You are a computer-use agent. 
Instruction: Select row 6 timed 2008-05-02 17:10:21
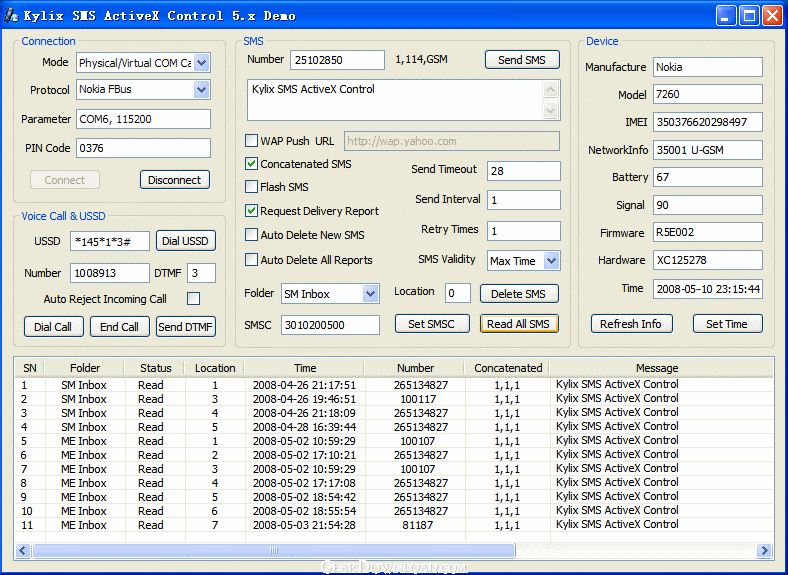click(394, 455)
